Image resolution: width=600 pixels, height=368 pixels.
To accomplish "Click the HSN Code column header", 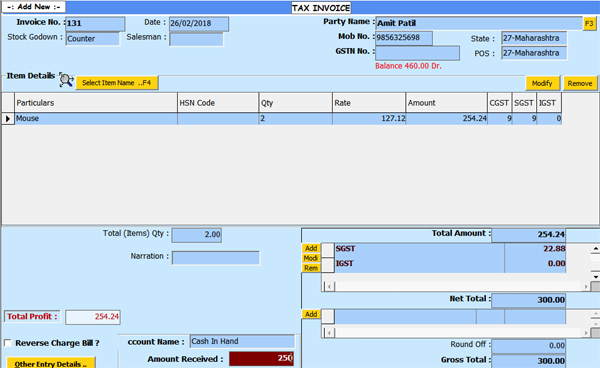I will (218, 103).
